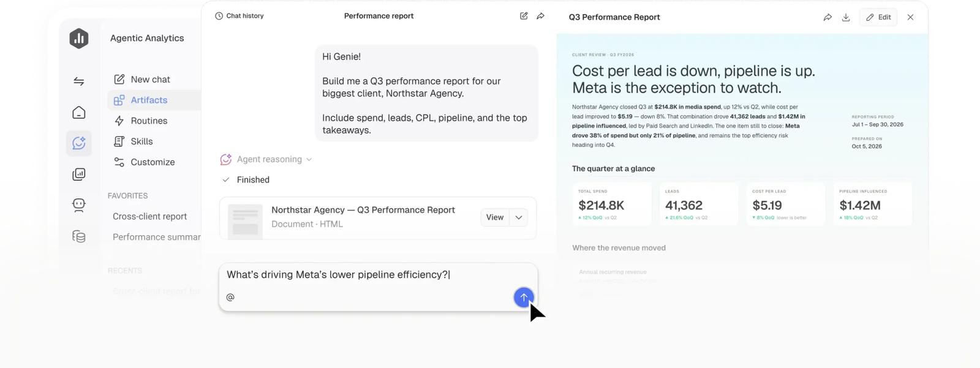The width and height of the screenshot is (980, 368).
Task: Click the 'FAVORITES' section label
Action: 127,196
